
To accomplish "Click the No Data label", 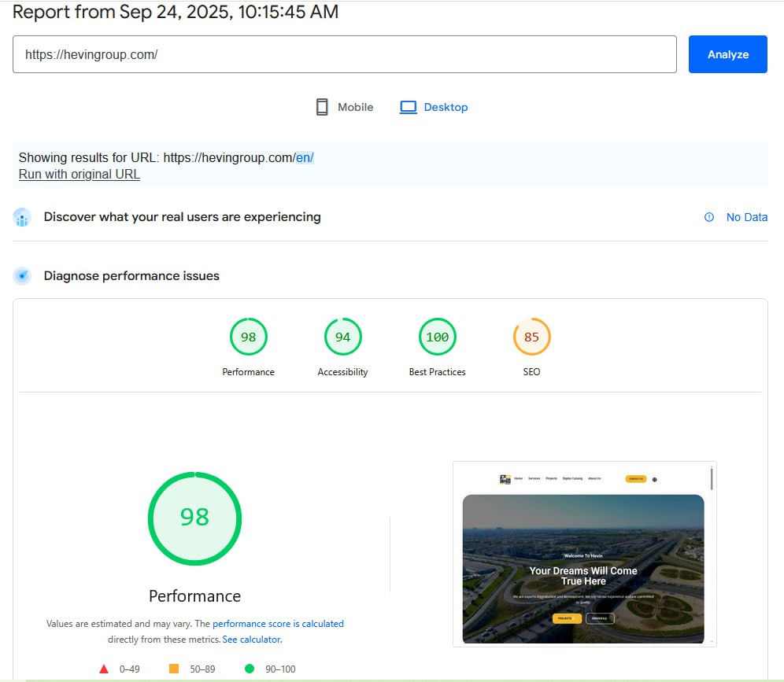I will pos(746,217).
